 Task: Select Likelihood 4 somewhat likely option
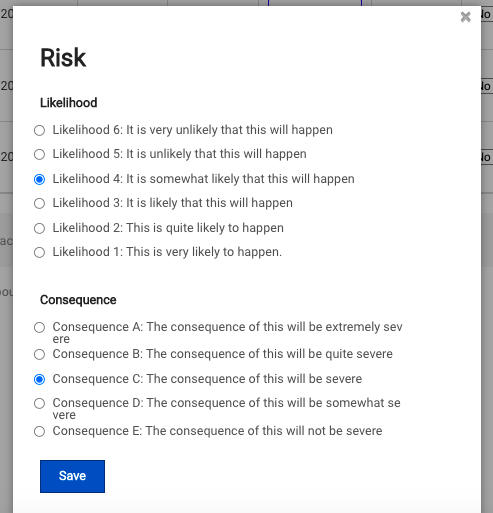pyautogui.click(x=39, y=179)
